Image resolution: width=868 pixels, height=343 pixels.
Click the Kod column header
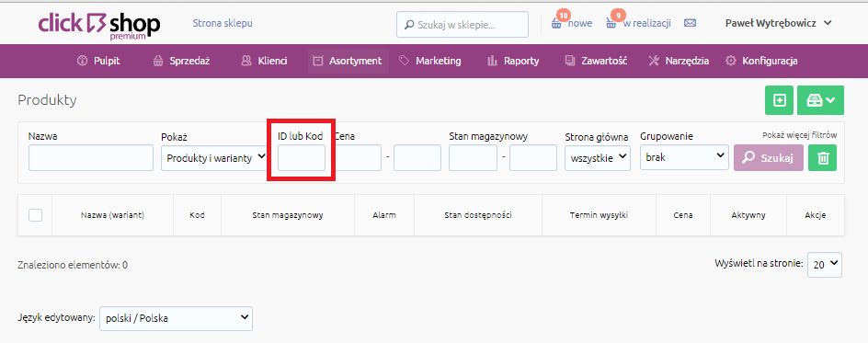click(x=197, y=215)
